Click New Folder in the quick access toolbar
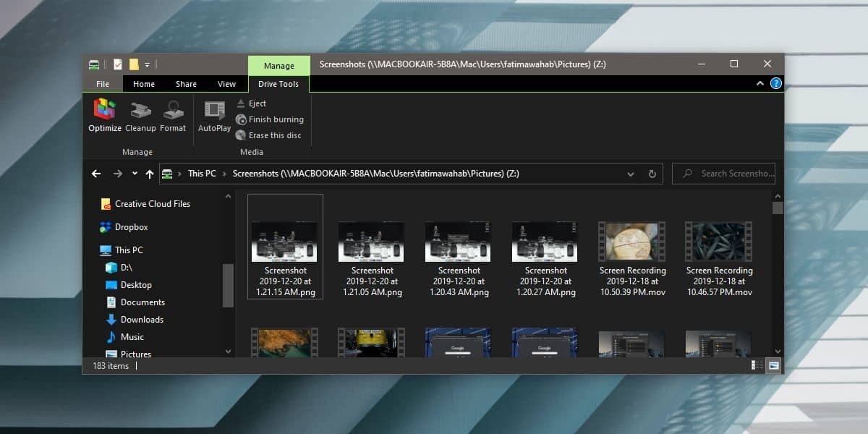Viewport: 868px width, 434px height. 133,64
